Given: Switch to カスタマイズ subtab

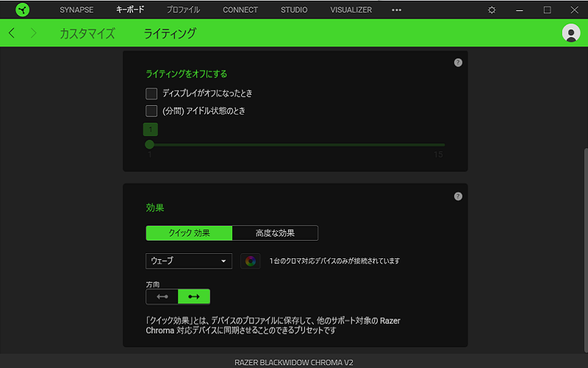Looking at the screenshot, I should coord(87,33).
